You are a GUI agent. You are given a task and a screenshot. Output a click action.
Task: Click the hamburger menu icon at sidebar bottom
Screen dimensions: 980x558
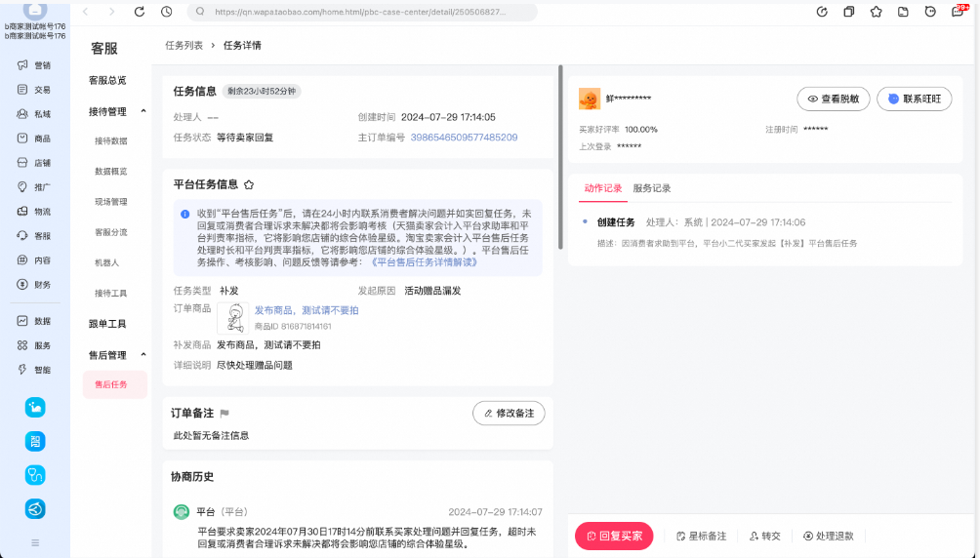[35, 542]
